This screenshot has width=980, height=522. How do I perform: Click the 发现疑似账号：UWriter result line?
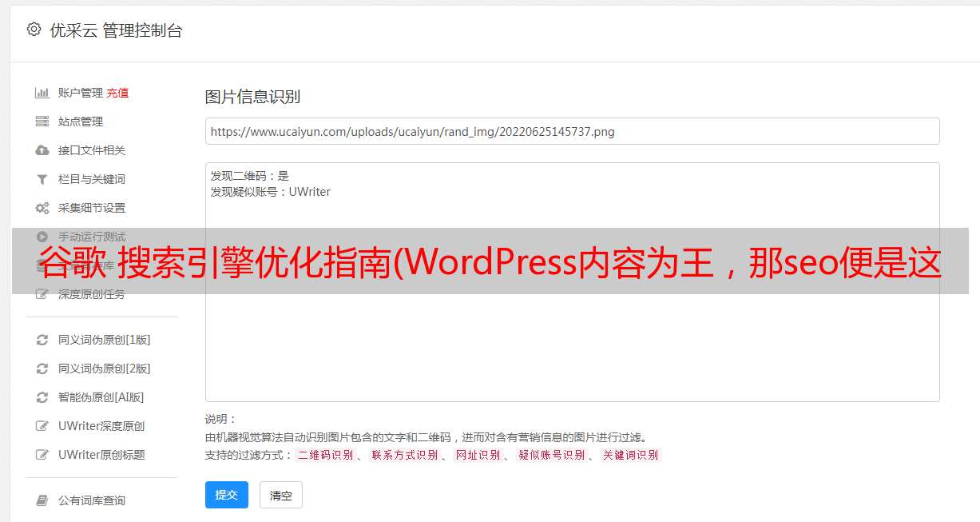(x=270, y=192)
